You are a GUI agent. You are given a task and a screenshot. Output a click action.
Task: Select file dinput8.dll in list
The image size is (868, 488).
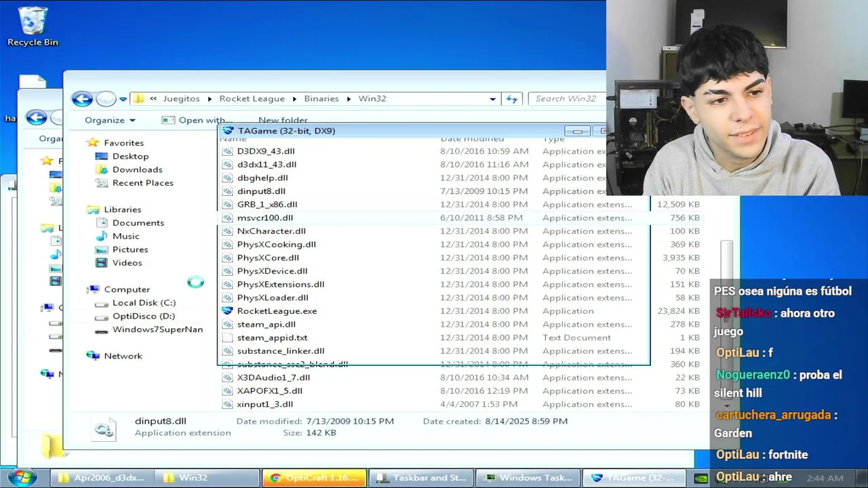tap(261, 191)
